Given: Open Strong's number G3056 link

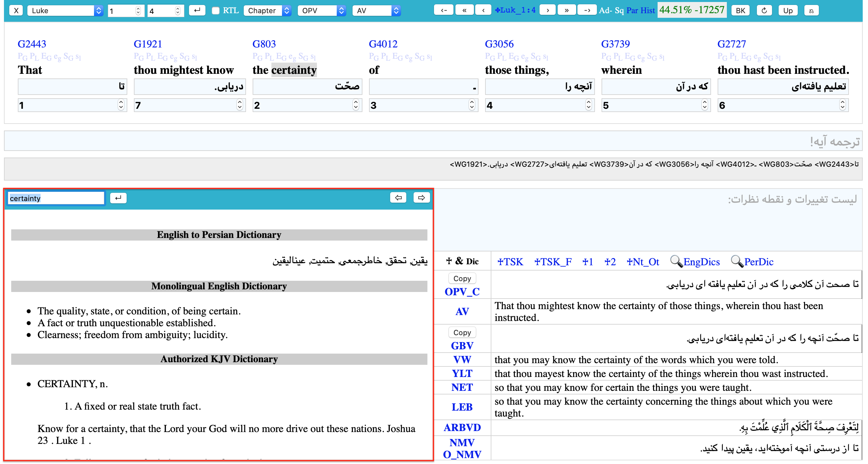Looking at the screenshot, I should 499,44.
